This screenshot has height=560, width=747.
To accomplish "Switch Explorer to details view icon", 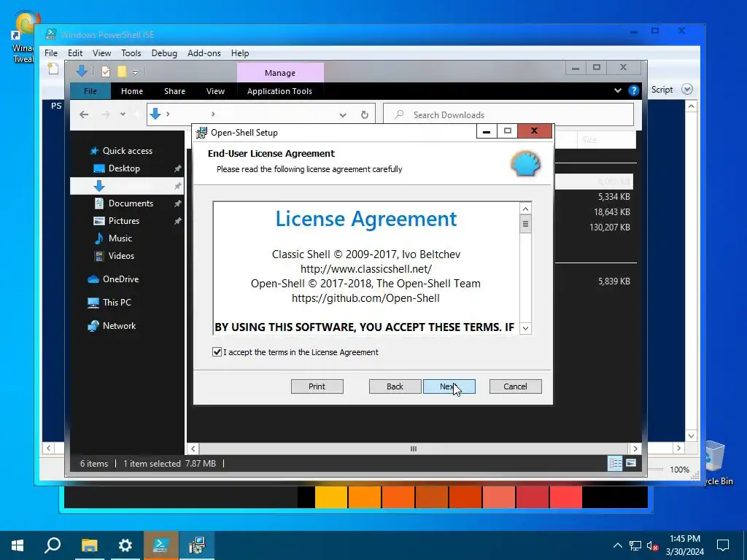I will click(615, 463).
